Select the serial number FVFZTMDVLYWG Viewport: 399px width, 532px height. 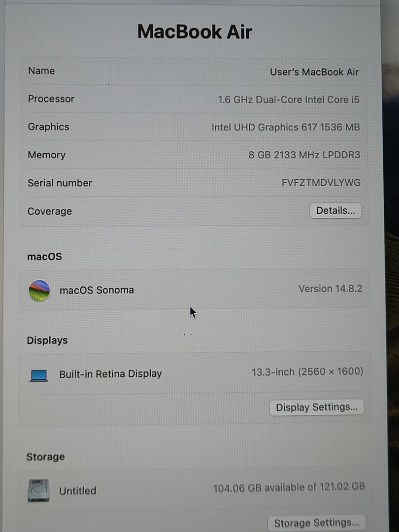[x=321, y=183]
